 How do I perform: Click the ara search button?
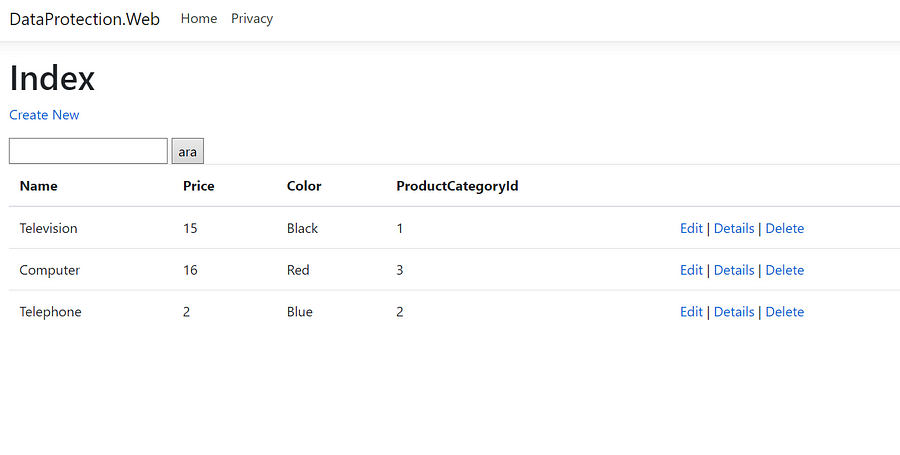(188, 151)
